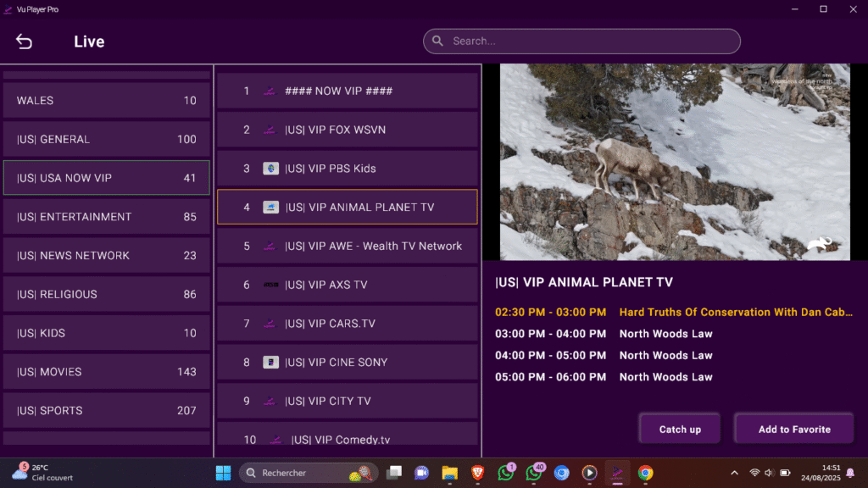Click the speaker volume tray icon
This screenshot has height=488, width=868.
coord(769,473)
